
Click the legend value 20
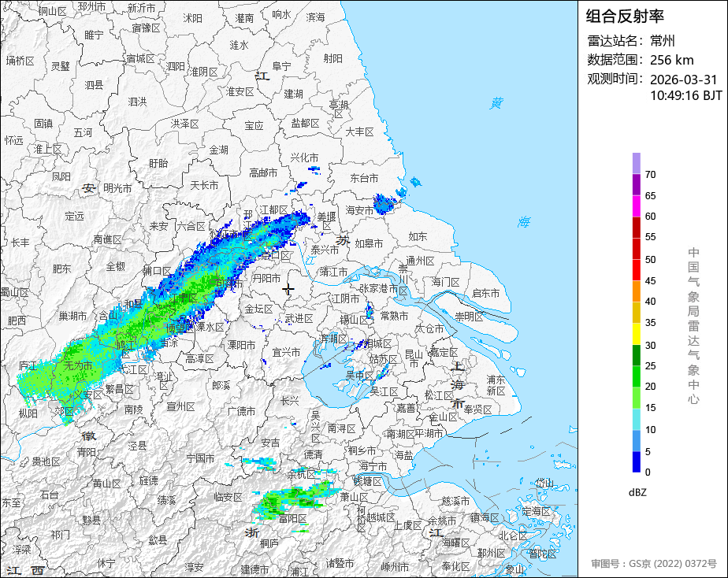point(651,387)
